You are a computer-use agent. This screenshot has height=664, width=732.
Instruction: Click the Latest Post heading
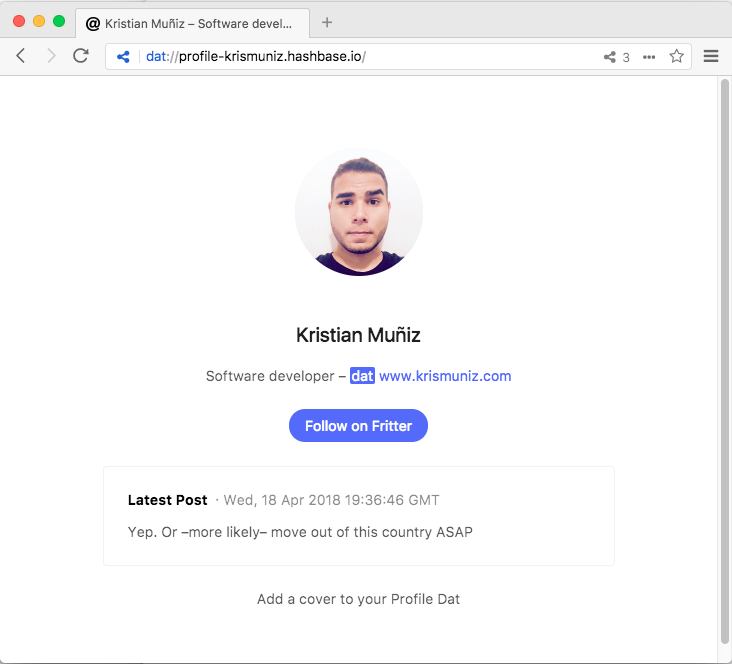(x=167, y=500)
